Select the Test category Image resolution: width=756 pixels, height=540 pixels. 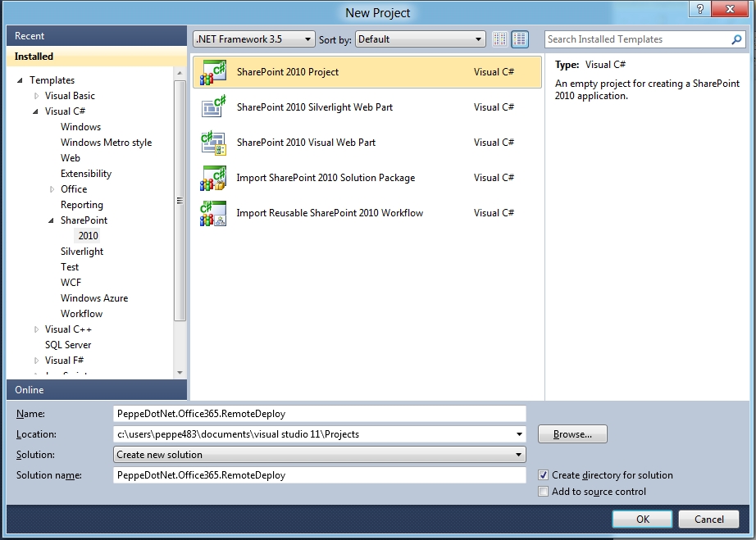(70, 267)
